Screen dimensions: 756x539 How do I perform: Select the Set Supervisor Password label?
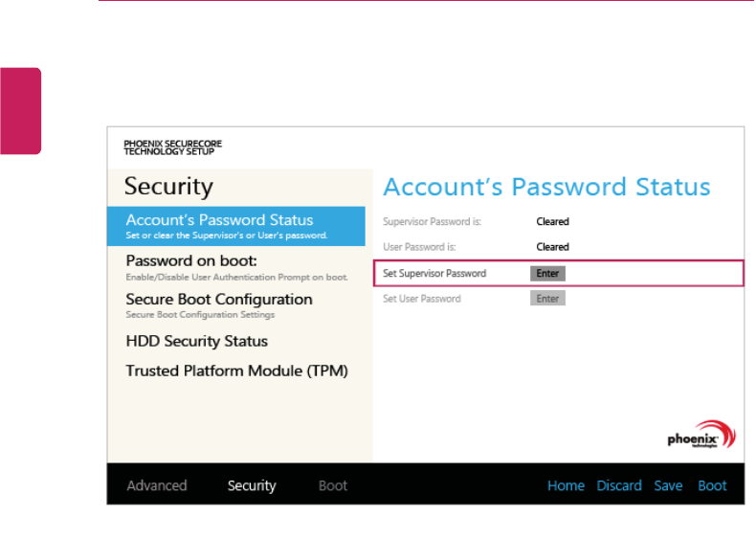(434, 274)
